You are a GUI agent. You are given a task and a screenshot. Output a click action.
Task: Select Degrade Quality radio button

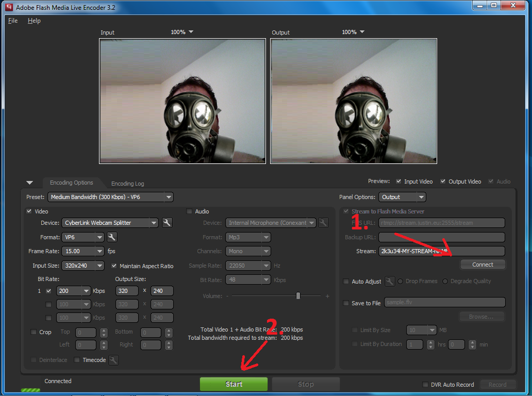click(x=445, y=282)
